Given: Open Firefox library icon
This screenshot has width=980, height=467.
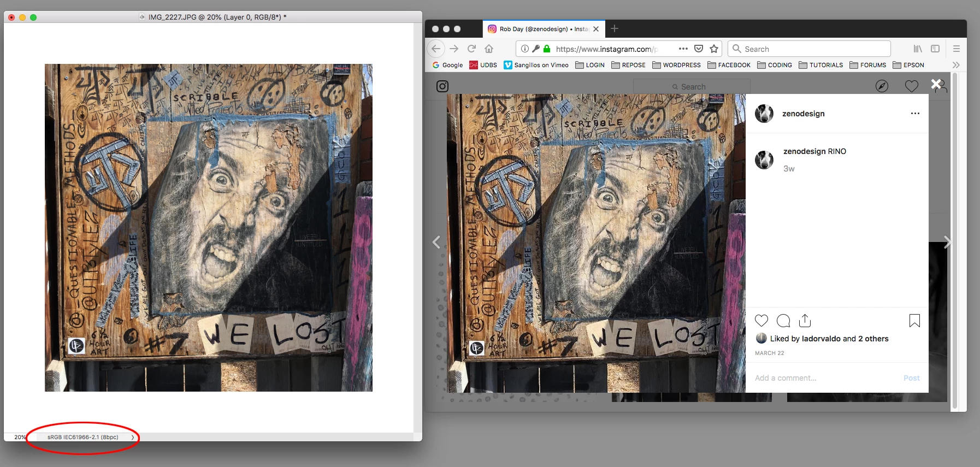Looking at the screenshot, I should click(x=918, y=49).
